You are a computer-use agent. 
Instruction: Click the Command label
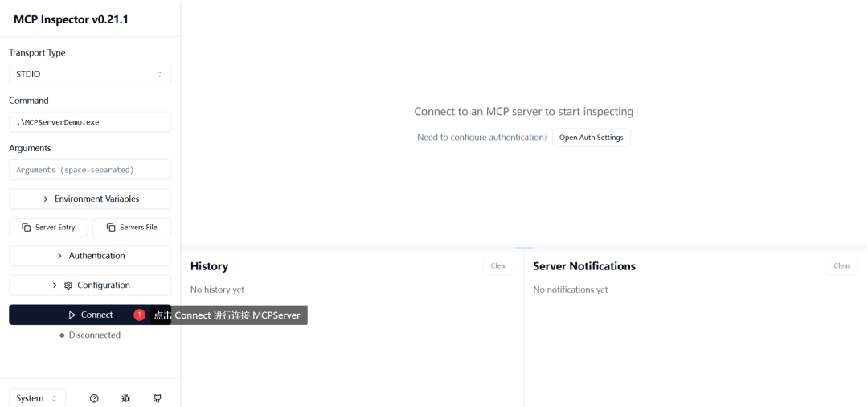29,101
